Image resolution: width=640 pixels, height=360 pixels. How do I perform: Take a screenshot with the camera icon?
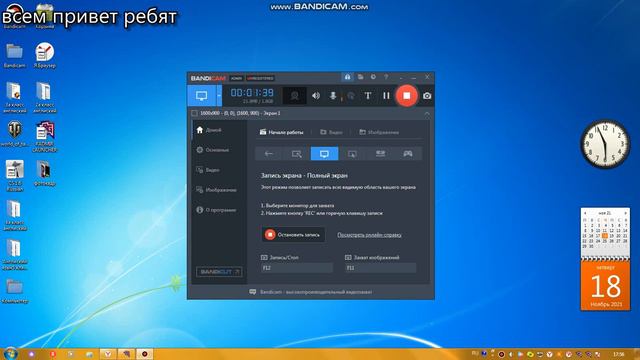pos(427,96)
